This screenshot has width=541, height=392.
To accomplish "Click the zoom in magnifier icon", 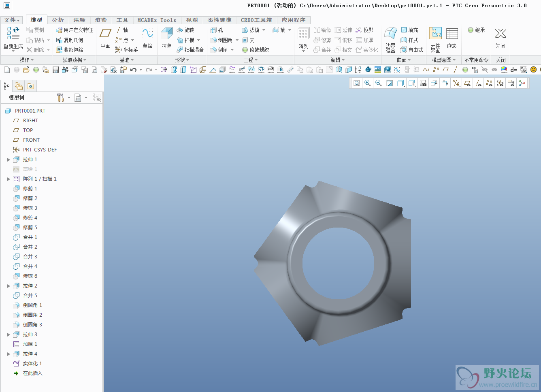I will pos(368,83).
